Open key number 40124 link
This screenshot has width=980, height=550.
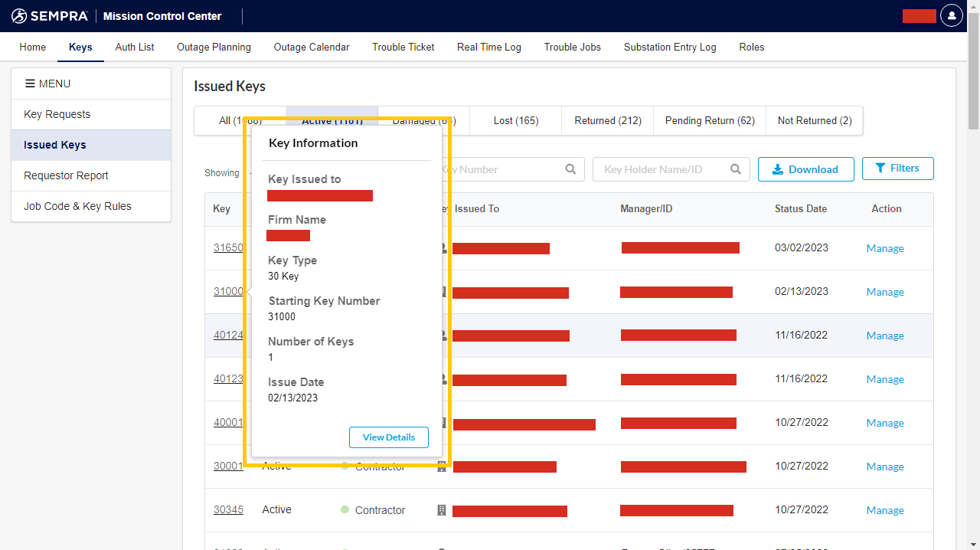click(x=228, y=335)
